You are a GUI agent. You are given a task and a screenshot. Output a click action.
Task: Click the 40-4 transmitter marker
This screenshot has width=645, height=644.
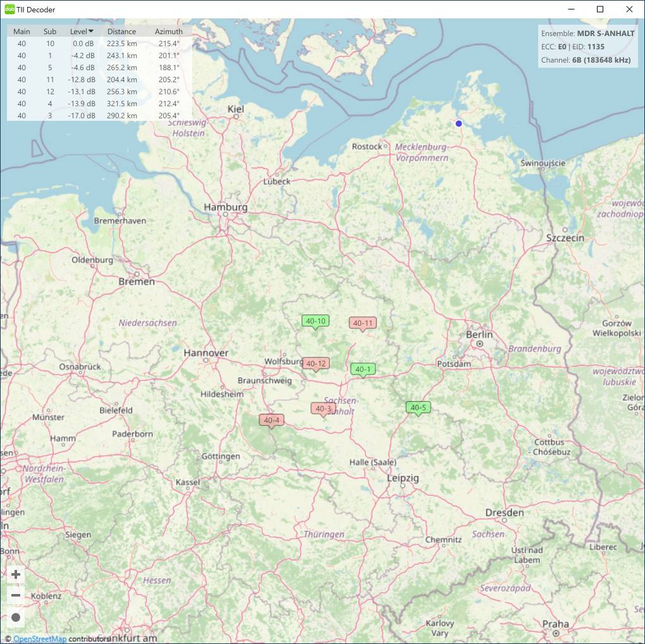(x=271, y=421)
